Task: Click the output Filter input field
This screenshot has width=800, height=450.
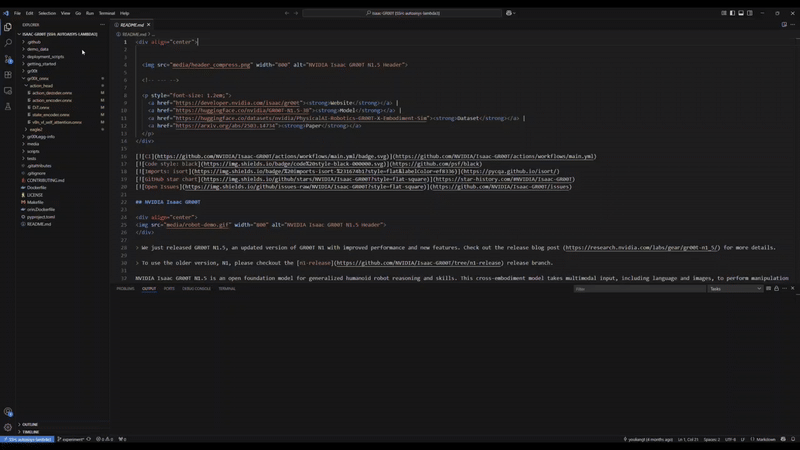Action: tap(639, 289)
